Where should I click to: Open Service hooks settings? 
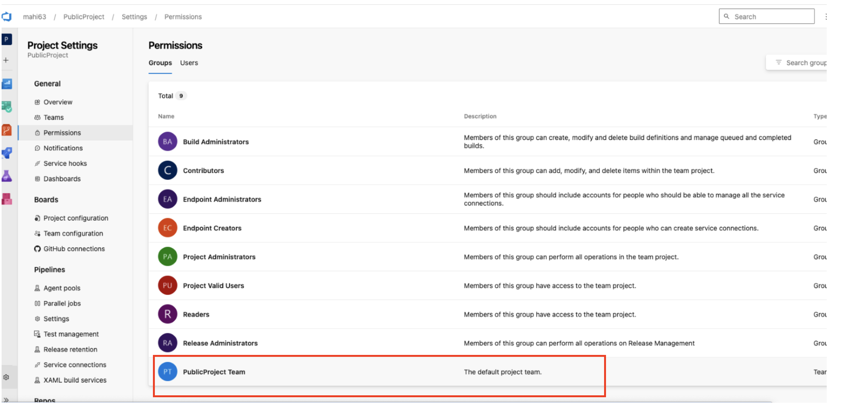pos(65,164)
